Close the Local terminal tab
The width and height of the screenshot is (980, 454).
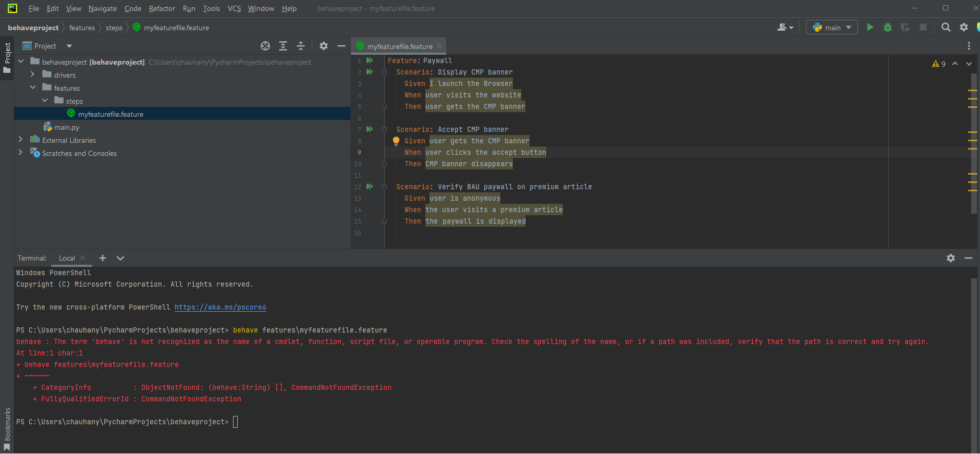coord(83,258)
